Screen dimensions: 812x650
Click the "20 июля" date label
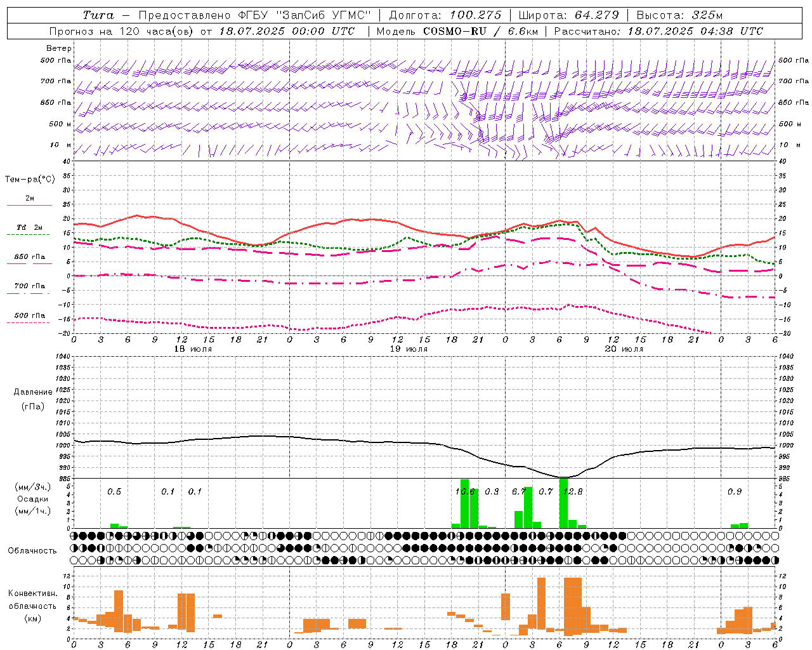pyautogui.click(x=624, y=349)
